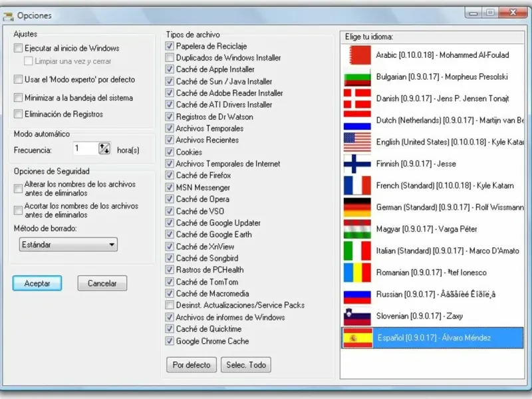Screen dimensions: 532x399
Task: Enable Acortar los nombres de los archivos
Action: click(x=19, y=210)
